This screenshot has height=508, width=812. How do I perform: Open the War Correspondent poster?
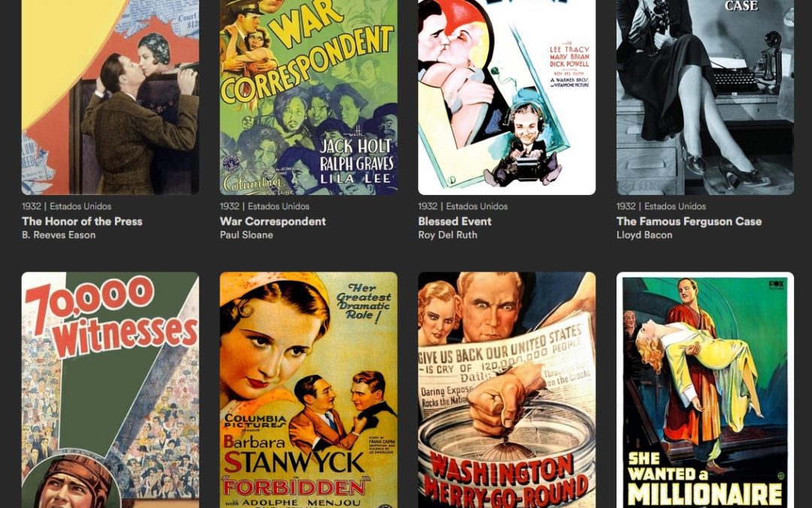309,97
